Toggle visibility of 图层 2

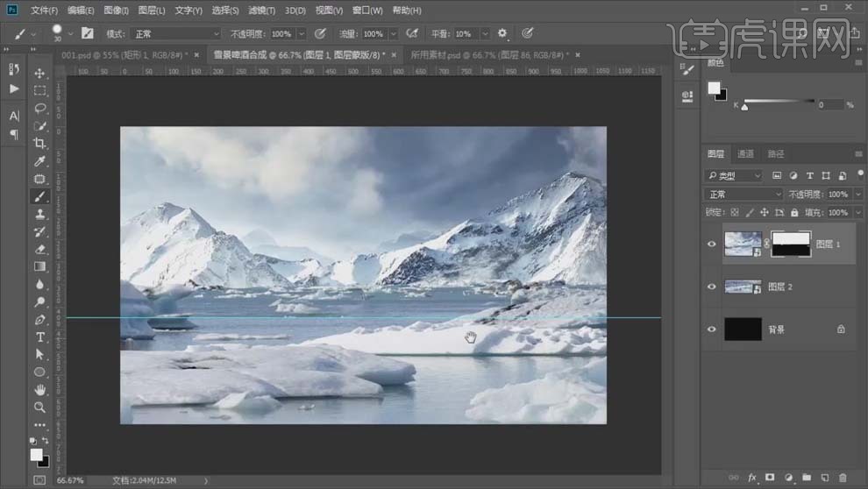tap(712, 287)
